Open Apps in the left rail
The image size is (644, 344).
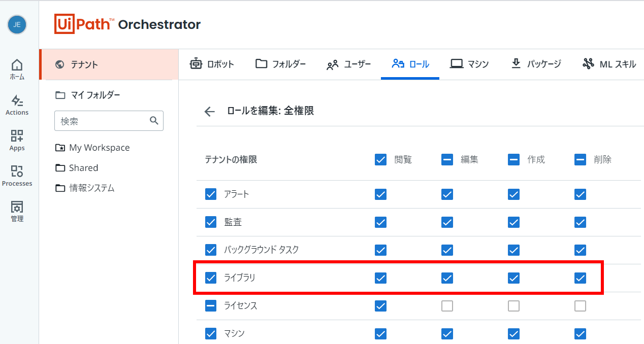click(x=17, y=141)
